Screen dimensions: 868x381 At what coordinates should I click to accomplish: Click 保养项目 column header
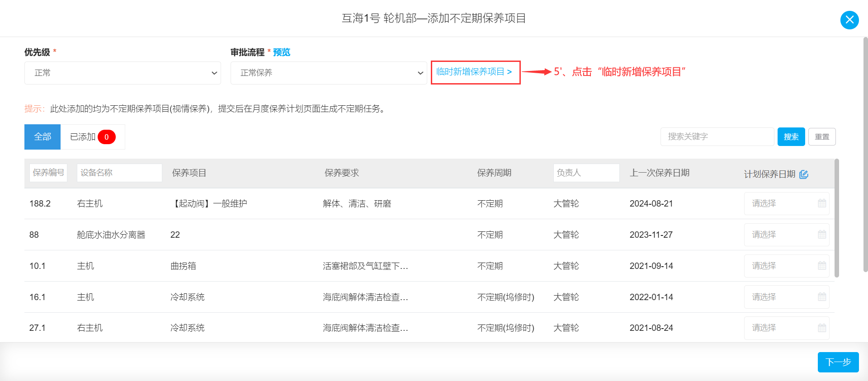(189, 173)
